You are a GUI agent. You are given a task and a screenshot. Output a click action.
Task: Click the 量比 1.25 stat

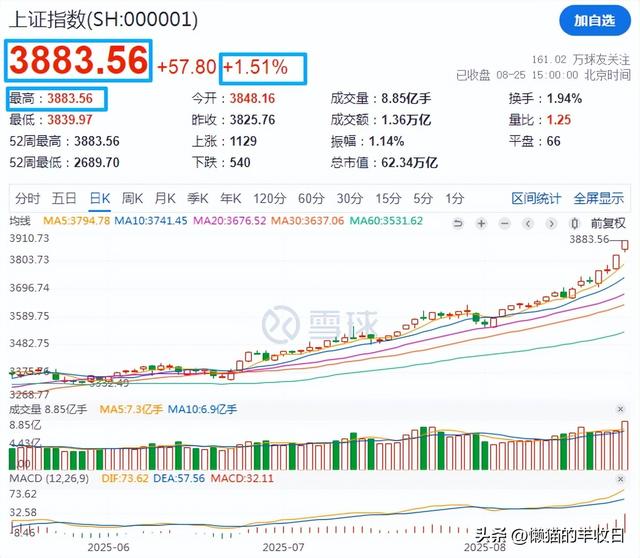click(540, 120)
